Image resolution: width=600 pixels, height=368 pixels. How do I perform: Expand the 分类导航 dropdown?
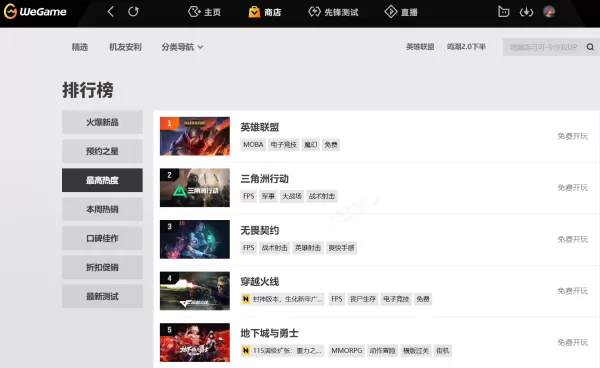click(182, 47)
